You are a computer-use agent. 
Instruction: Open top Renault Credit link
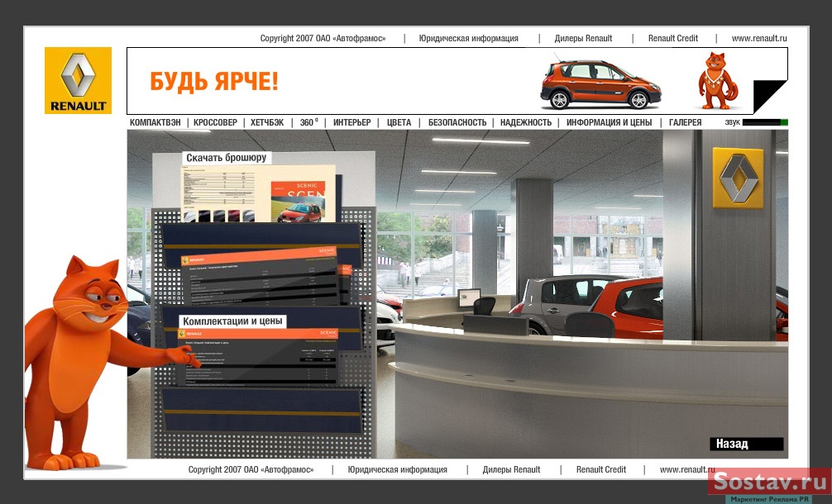click(x=673, y=38)
